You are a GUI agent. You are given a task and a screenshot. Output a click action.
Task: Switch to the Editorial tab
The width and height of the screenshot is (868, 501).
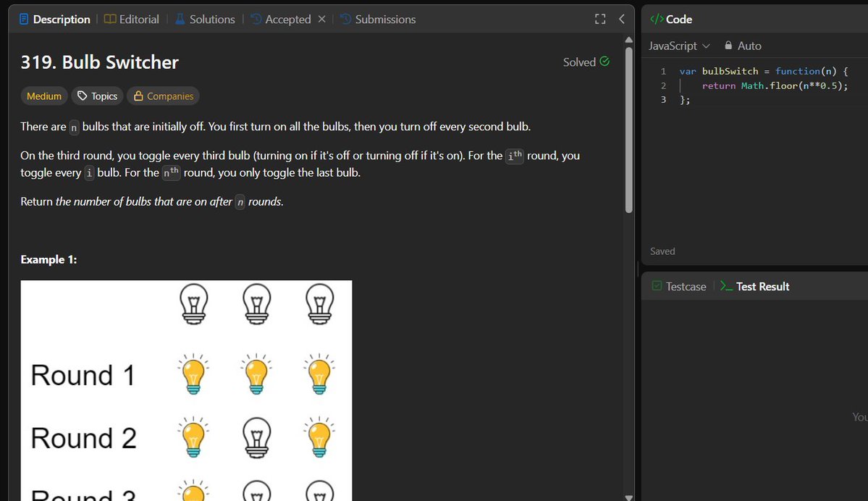coord(132,20)
